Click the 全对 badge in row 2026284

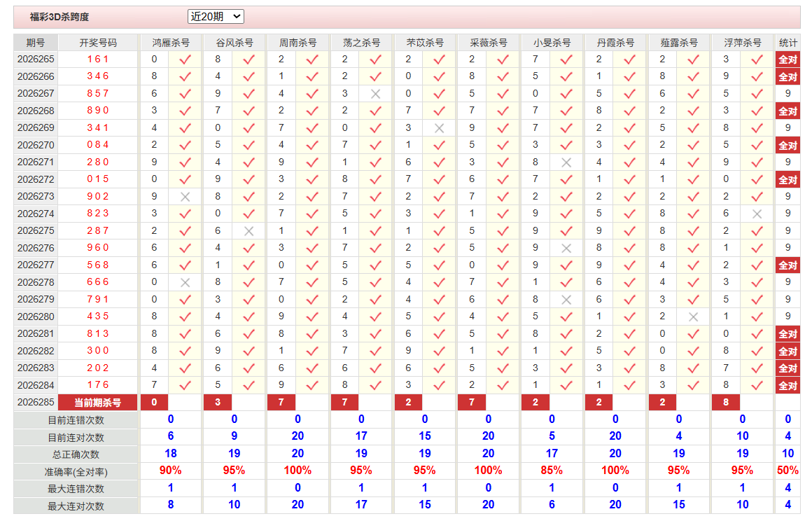tap(787, 386)
